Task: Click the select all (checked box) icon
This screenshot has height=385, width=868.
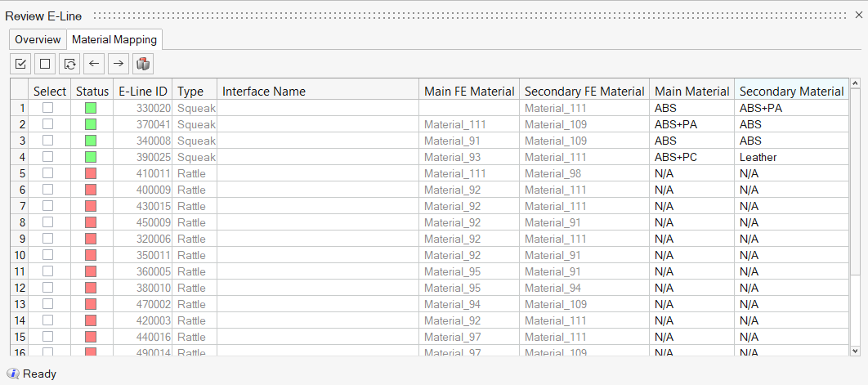Action: pos(21,63)
